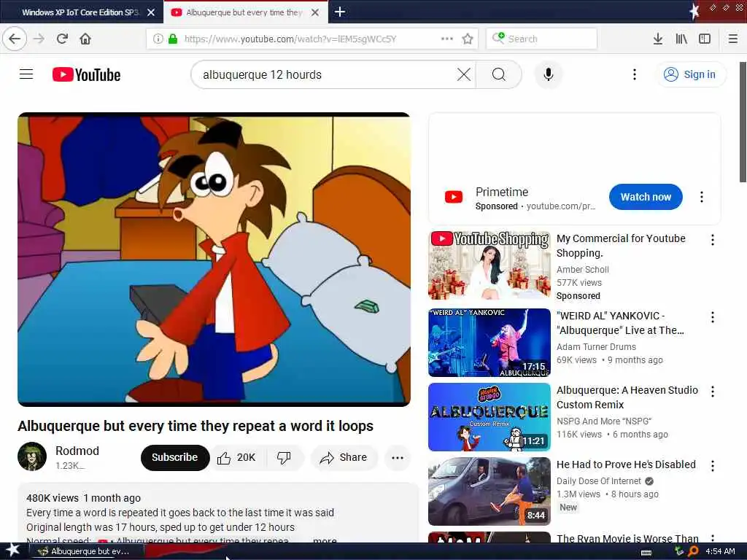Go to the browser home page
This screenshot has width=747, height=560.
(x=85, y=39)
